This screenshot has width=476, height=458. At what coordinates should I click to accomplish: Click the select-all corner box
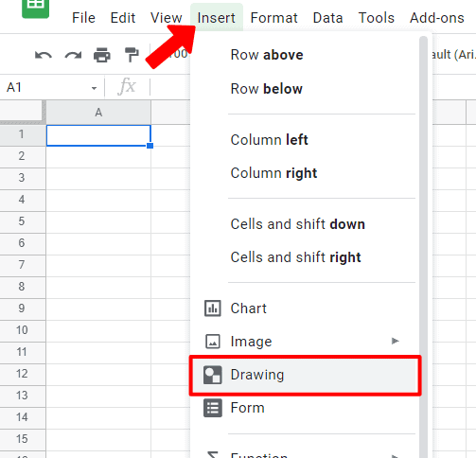point(22,112)
